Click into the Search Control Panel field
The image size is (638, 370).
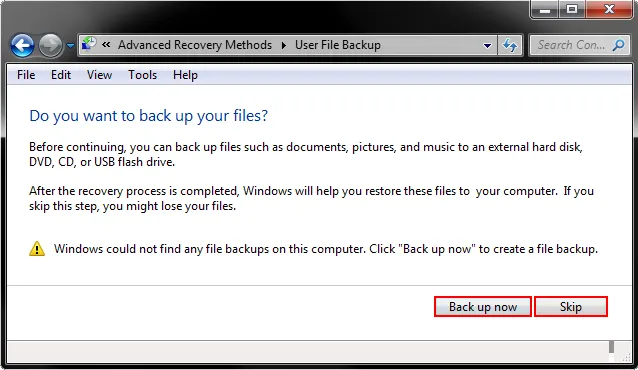[x=572, y=45]
